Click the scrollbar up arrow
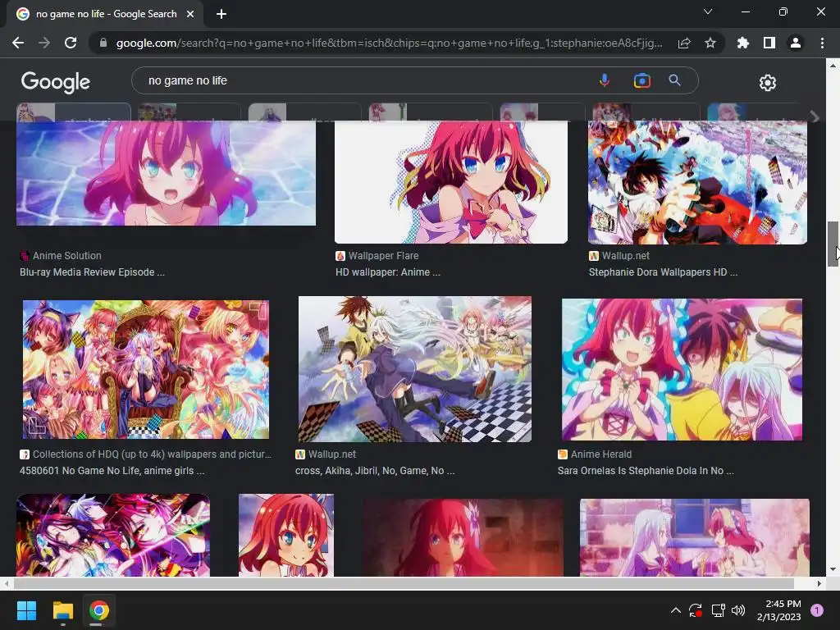Image resolution: width=840 pixels, height=630 pixels. point(833,66)
